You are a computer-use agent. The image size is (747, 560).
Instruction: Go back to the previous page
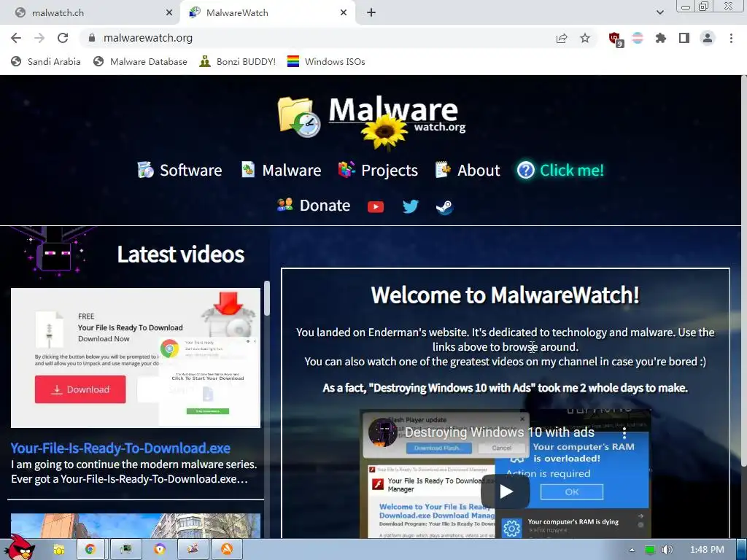[x=16, y=38]
